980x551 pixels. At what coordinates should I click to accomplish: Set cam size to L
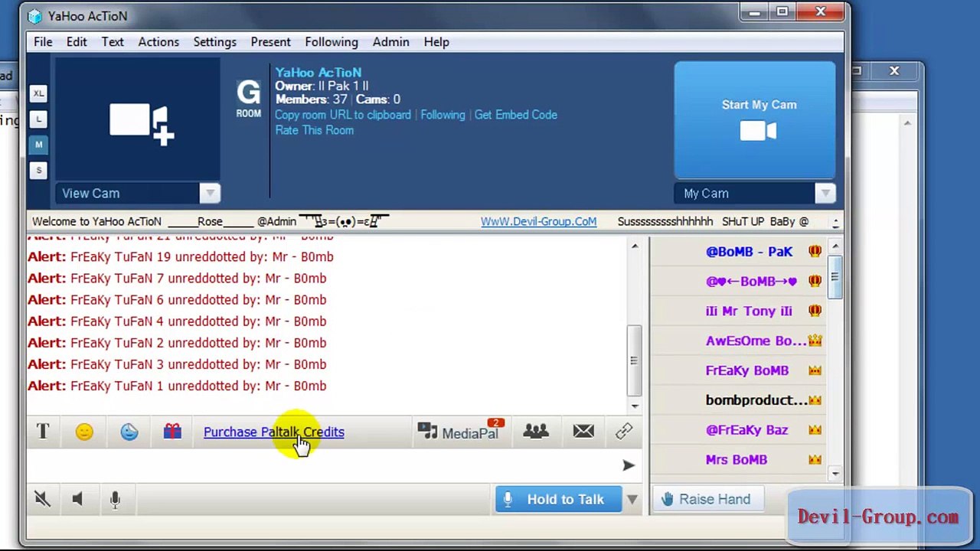point(38,119)
